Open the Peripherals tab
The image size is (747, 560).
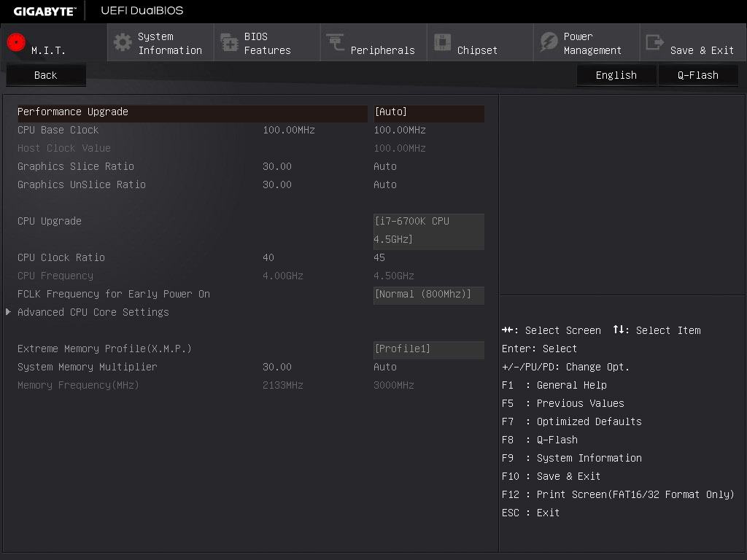pyautogui.click(x=373, y=42)
